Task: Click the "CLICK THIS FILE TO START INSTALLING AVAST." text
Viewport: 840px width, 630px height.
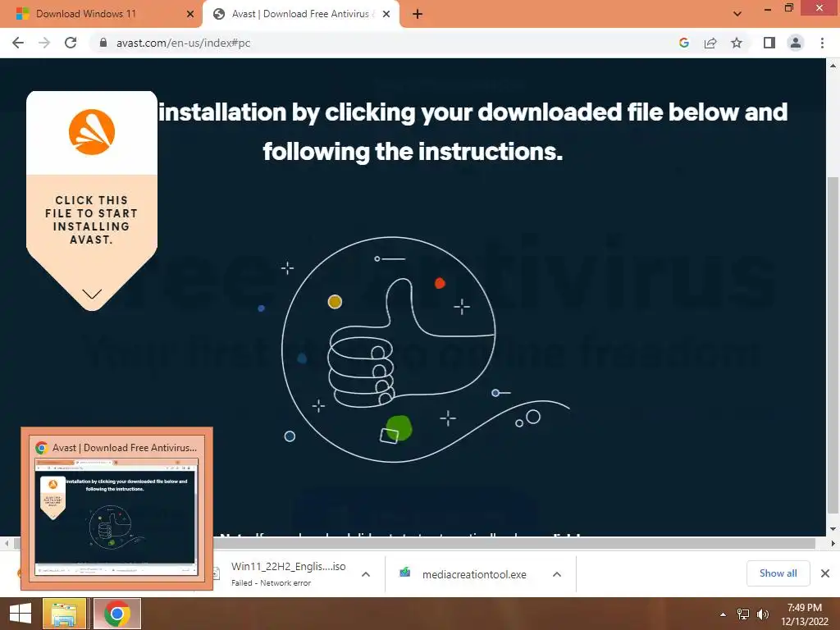Action: (x=92, y=220)
